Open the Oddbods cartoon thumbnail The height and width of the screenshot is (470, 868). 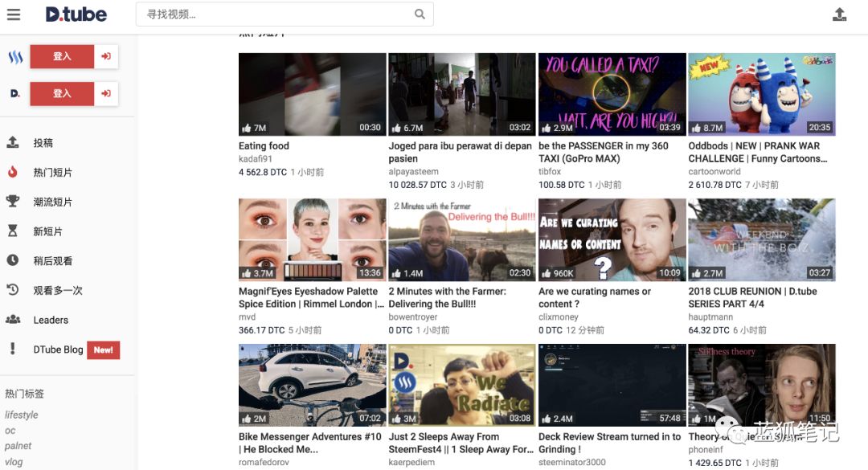coord(762,94)
